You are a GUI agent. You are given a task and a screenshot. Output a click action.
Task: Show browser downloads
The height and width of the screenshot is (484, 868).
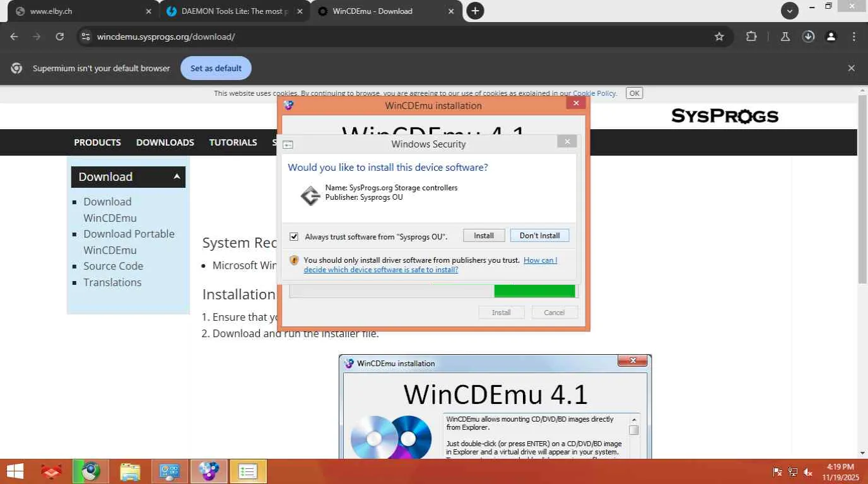coord(808,37)
